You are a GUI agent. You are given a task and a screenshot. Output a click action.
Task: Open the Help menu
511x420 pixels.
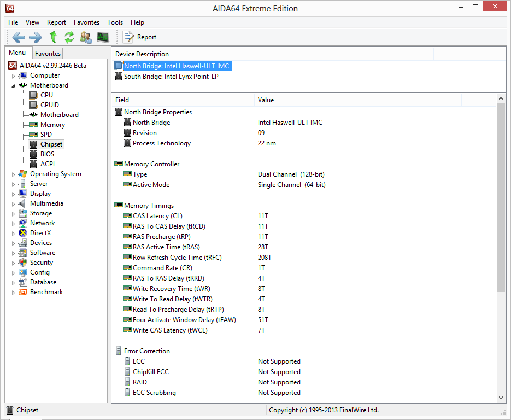137,22
